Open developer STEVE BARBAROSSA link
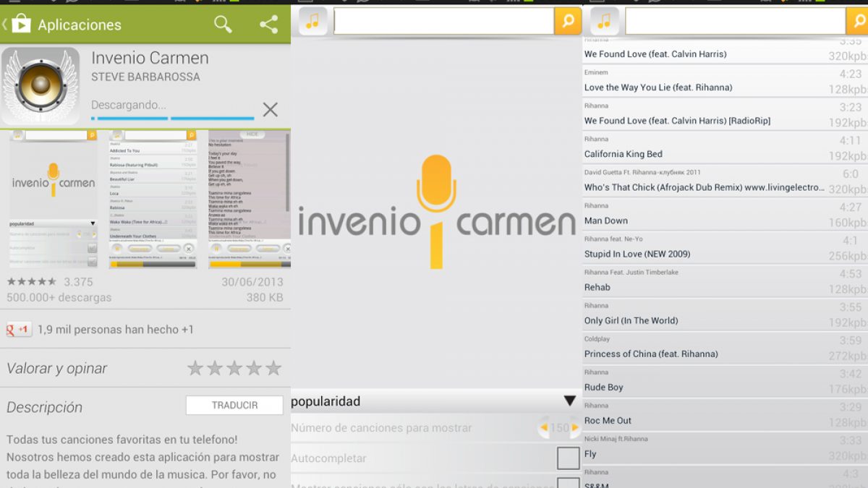The width and height of the screenshot is (868, 488). click(x=145, y=77)
